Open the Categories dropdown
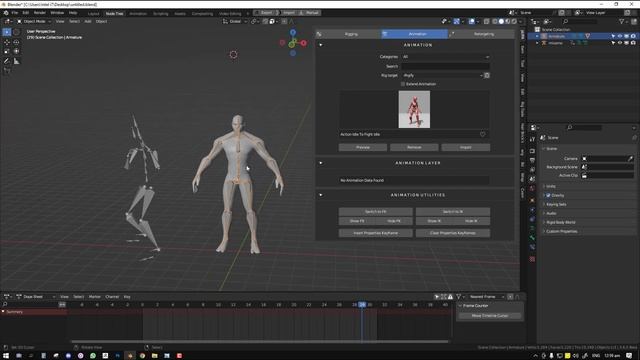 [445, 57]
